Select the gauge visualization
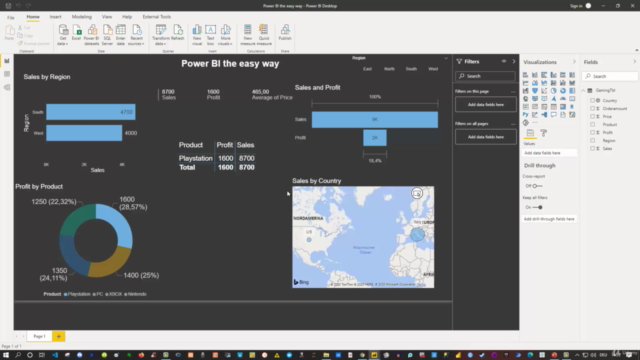Screen dimensions: 640x360 [x=563, y=98]
